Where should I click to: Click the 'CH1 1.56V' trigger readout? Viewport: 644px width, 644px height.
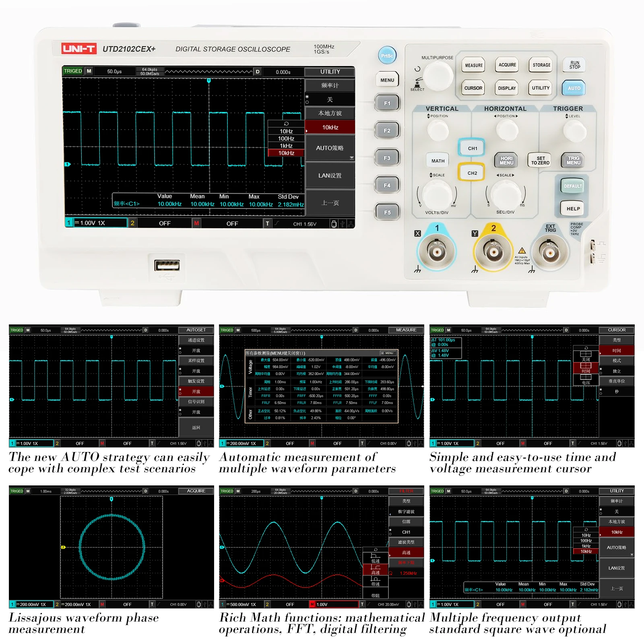[305, 224]
